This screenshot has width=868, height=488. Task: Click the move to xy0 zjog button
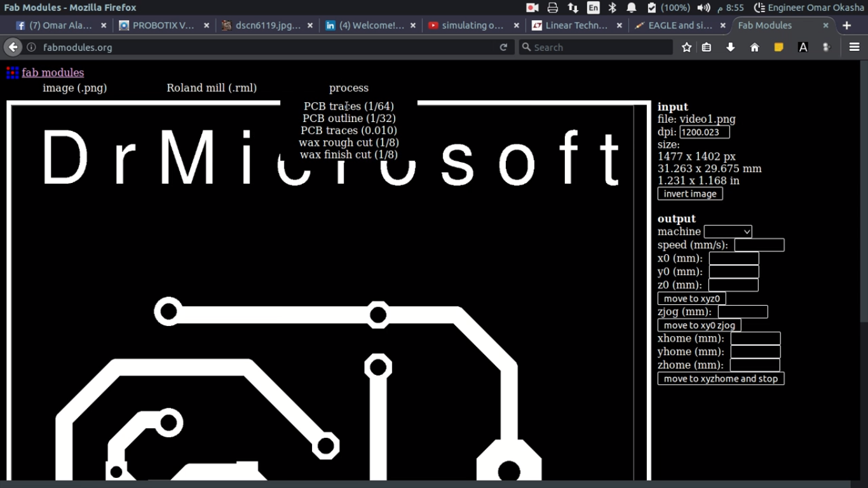point(700,325)
